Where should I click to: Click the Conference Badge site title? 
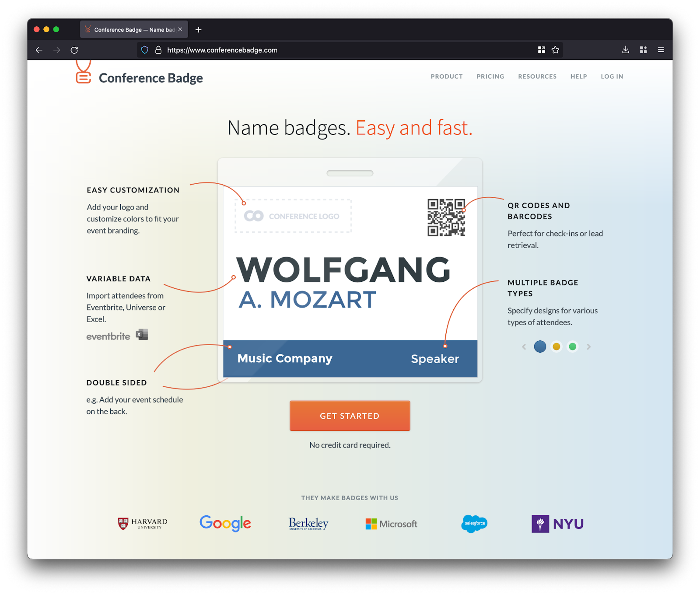(151, 78)
